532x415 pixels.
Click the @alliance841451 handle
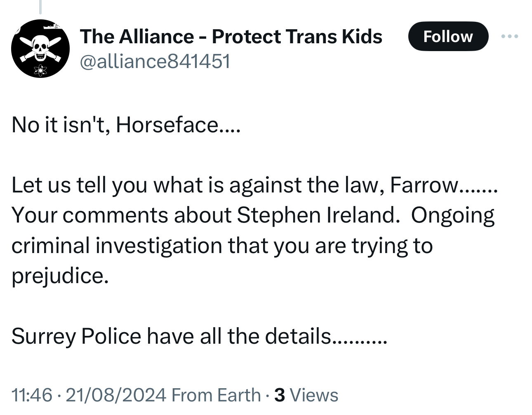[x=155, y=62]
